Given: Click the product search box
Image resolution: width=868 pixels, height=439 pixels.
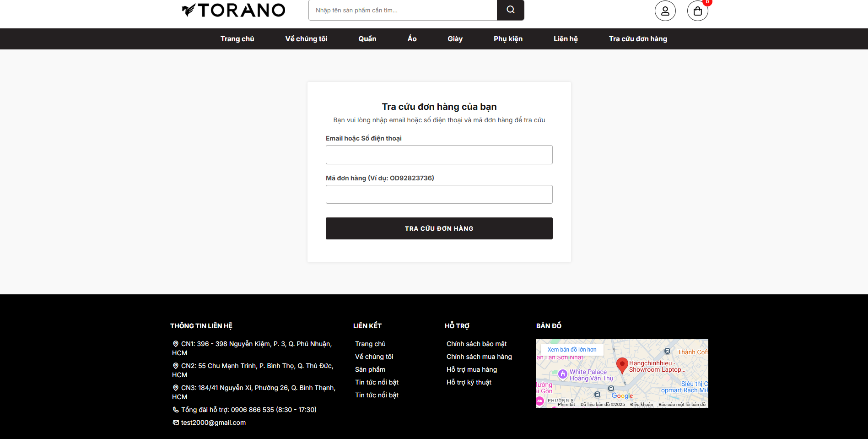Looking at the screenshot, I should (403, 10).
